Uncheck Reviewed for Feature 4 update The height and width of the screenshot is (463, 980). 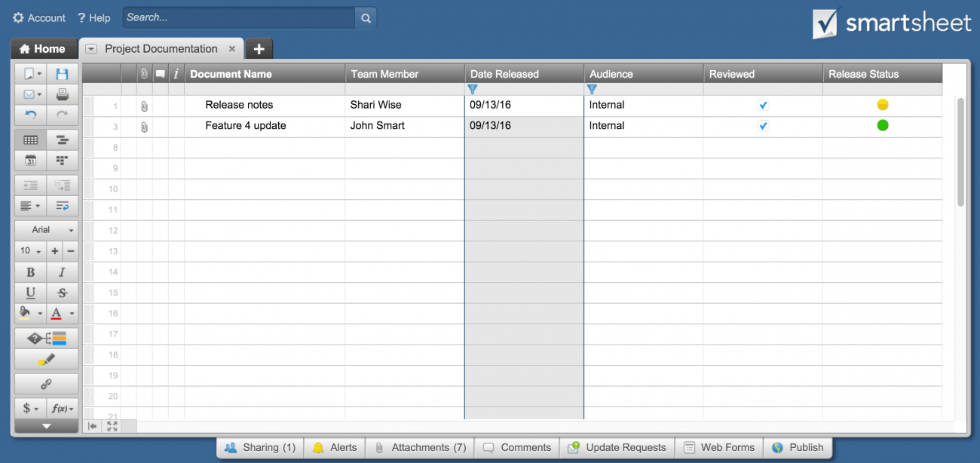tap(763, 125)
